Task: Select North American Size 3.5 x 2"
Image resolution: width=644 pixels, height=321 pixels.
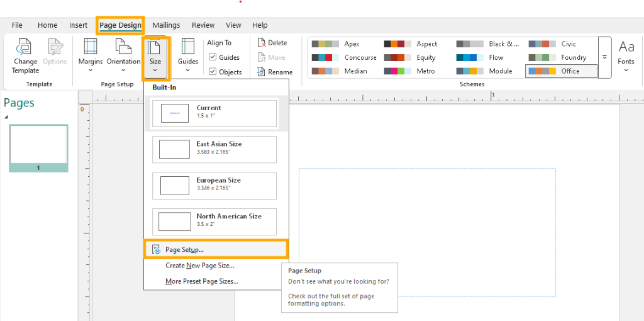Action: coord(214,222)
